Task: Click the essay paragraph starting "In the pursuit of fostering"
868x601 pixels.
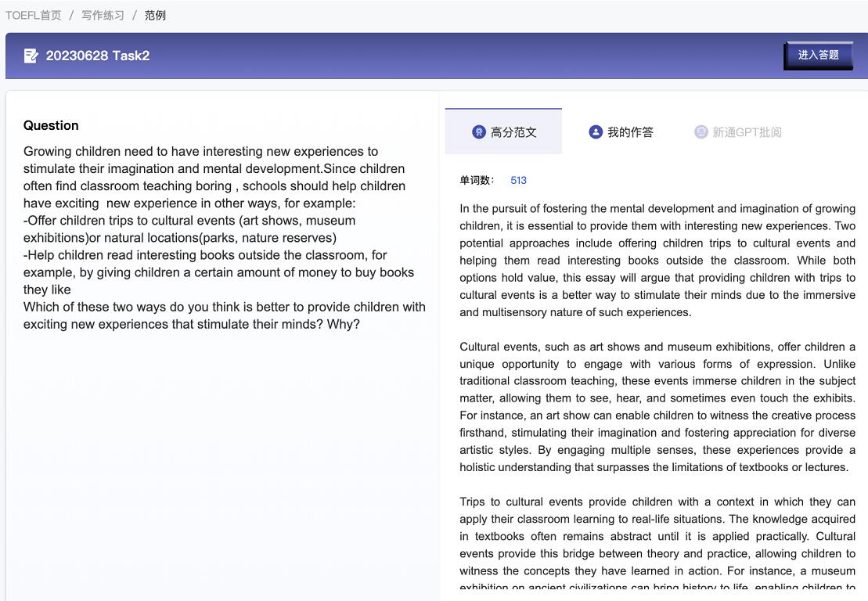Action: (657, 260)
